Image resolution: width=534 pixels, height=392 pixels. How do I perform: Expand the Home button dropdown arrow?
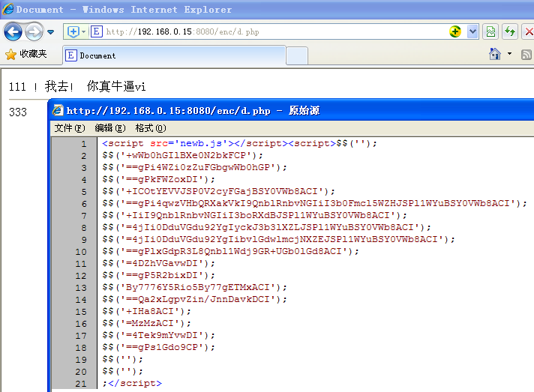509,54
